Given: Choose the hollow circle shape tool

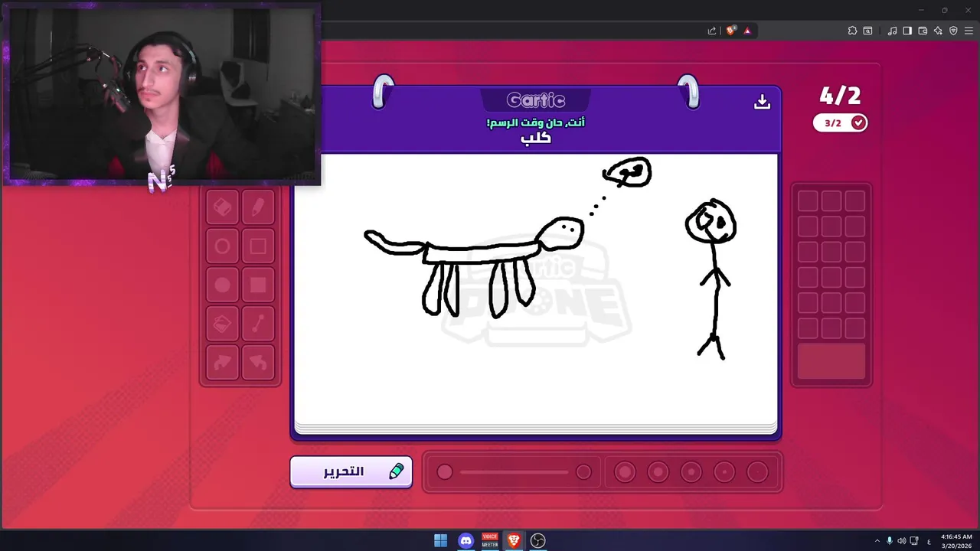Looking at the screenshot, I should [222, 246].
